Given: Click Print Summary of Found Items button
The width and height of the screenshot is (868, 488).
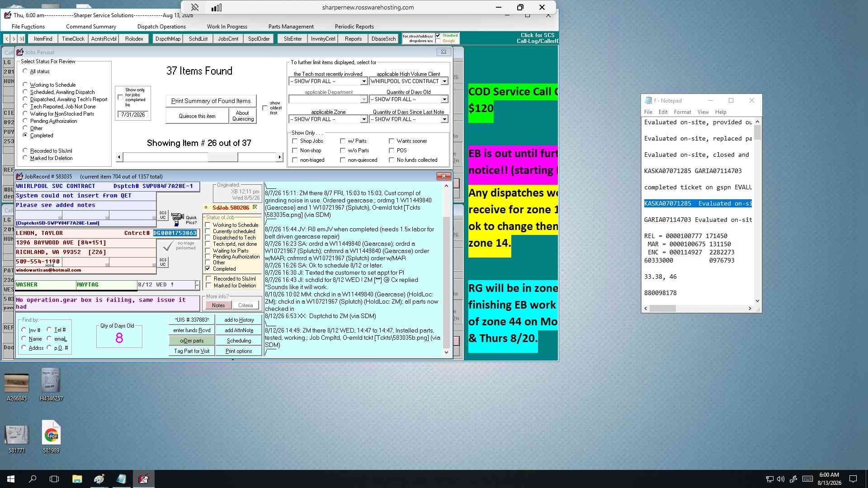Looking at the screenshot, I should click(211, 101).
